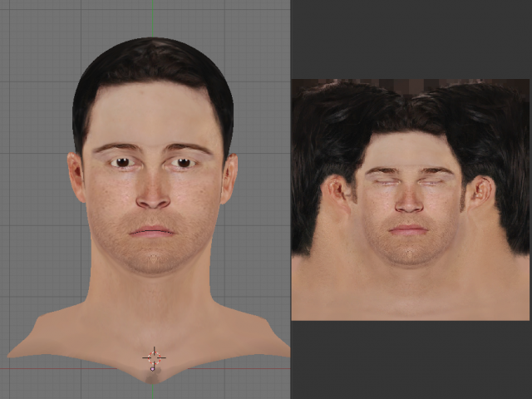Image resolution: width=532 pixels, height=399 pixels.
Task: Click the green axis line above the head
Action: 153,18
